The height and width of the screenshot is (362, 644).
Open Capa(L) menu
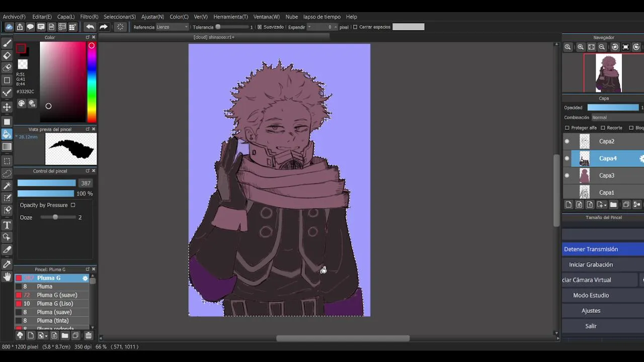pyautogui.click(x=66, y=17)
